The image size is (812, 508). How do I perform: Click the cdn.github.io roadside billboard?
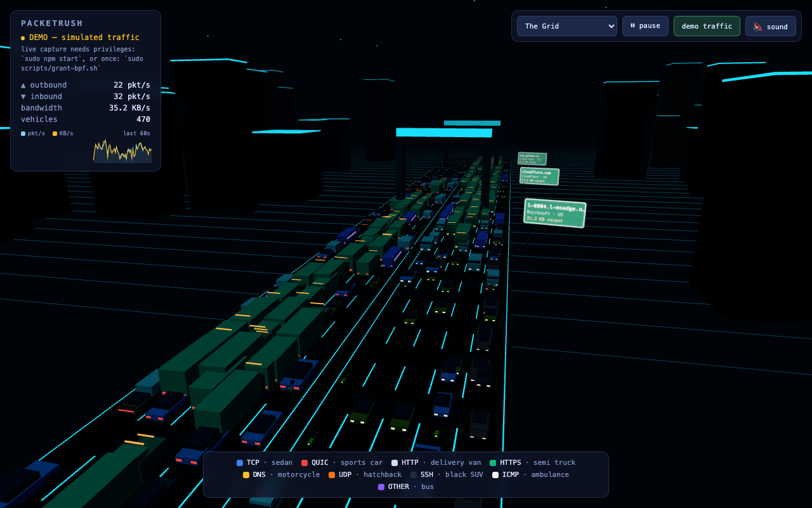point(532,159)
